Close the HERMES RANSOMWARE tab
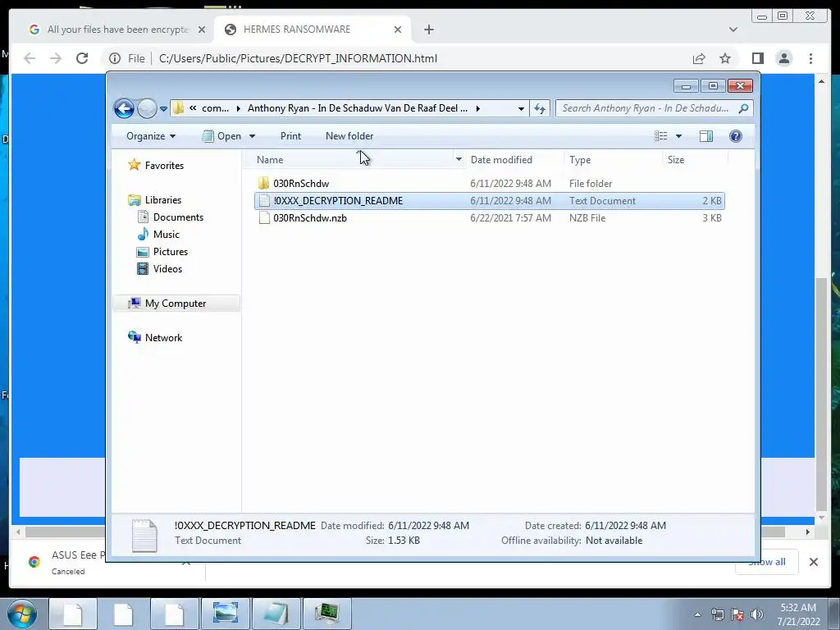840x630 pixels. click(x=398, y=30)
